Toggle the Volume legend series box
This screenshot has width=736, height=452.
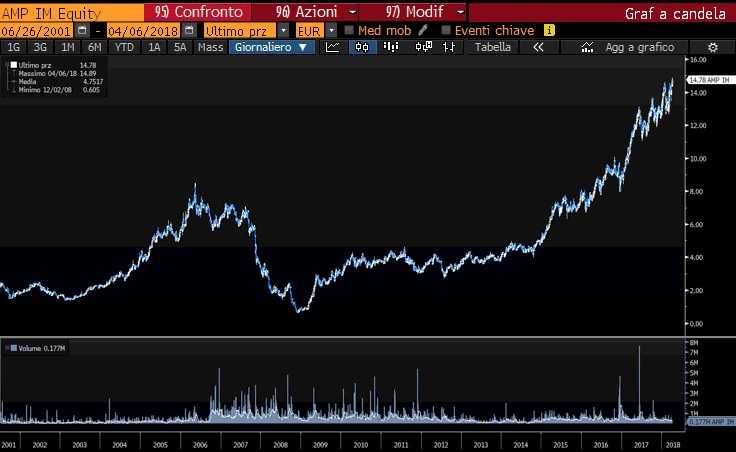pos(14,348)
